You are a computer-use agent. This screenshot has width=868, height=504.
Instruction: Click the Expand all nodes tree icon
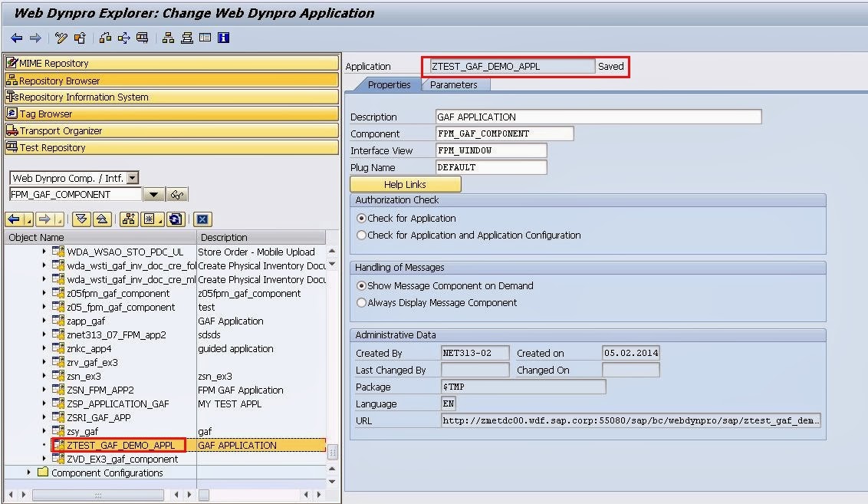81,219
